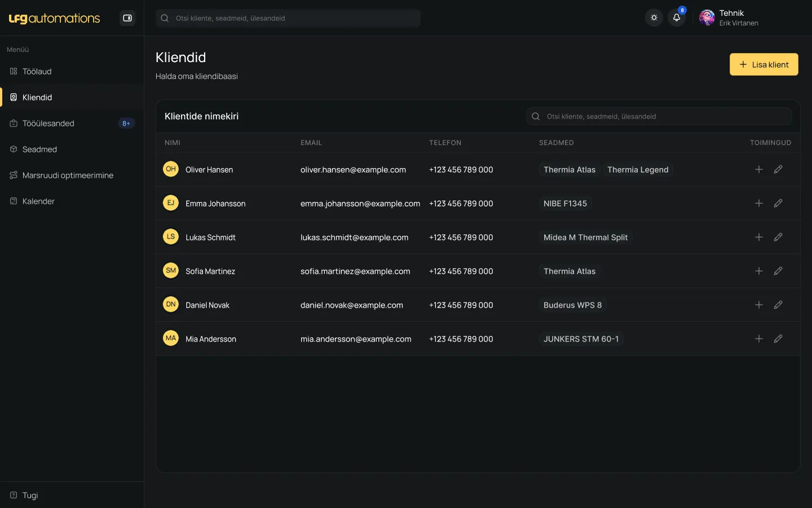
Task: Click plus icon in Emma Johansson row
Action: pos(759,203)
